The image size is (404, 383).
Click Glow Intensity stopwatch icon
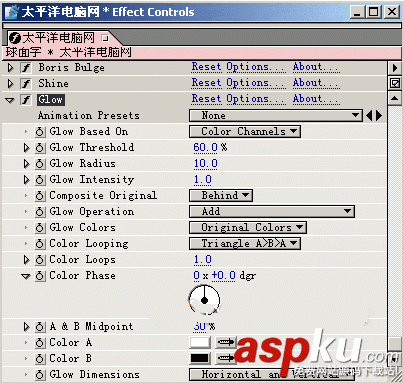(40, 180)
